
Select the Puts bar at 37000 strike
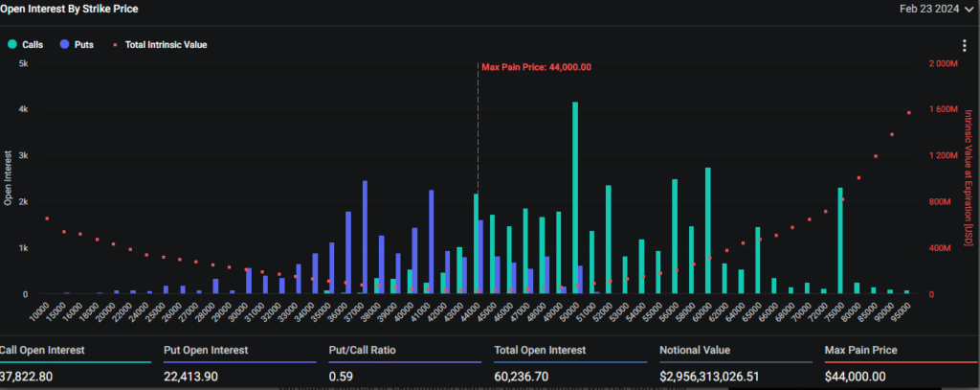(365, 238)
